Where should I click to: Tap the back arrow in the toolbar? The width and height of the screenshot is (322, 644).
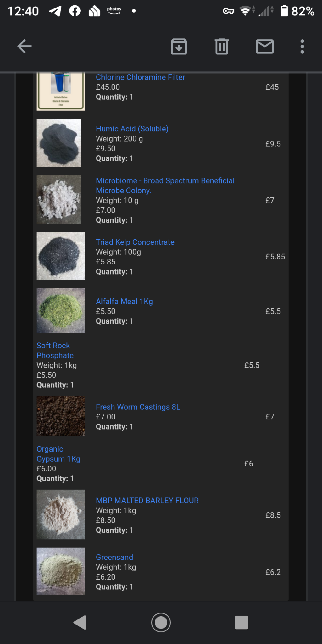point(25,47)
